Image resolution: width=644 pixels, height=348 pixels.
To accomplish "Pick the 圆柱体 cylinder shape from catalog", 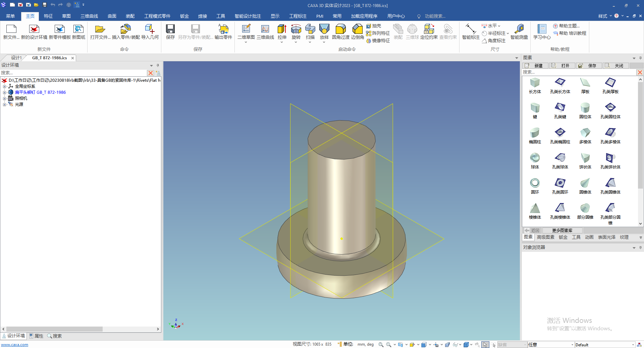I will coord(585,111).
